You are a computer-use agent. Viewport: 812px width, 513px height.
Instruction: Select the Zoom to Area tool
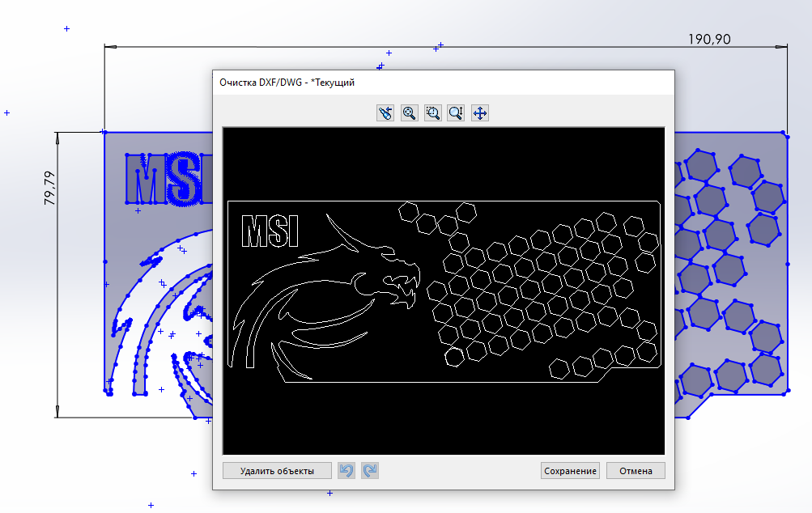(432, 112)
